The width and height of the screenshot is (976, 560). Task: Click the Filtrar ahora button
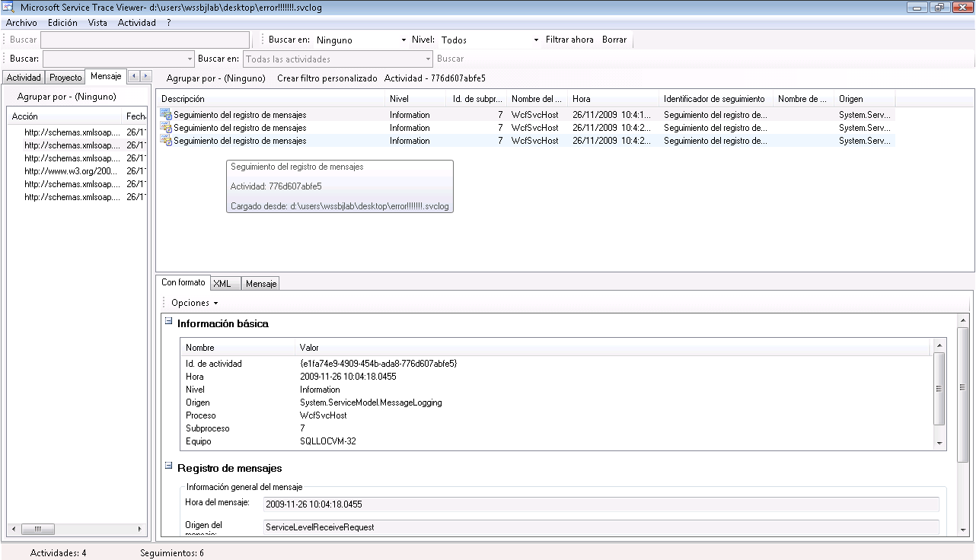click(x=569, y=40)
